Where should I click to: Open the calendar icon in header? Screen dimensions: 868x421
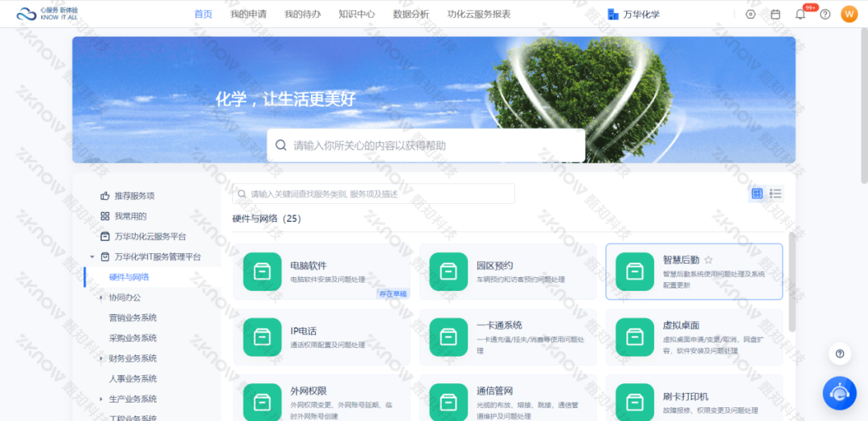pos(776,14)
